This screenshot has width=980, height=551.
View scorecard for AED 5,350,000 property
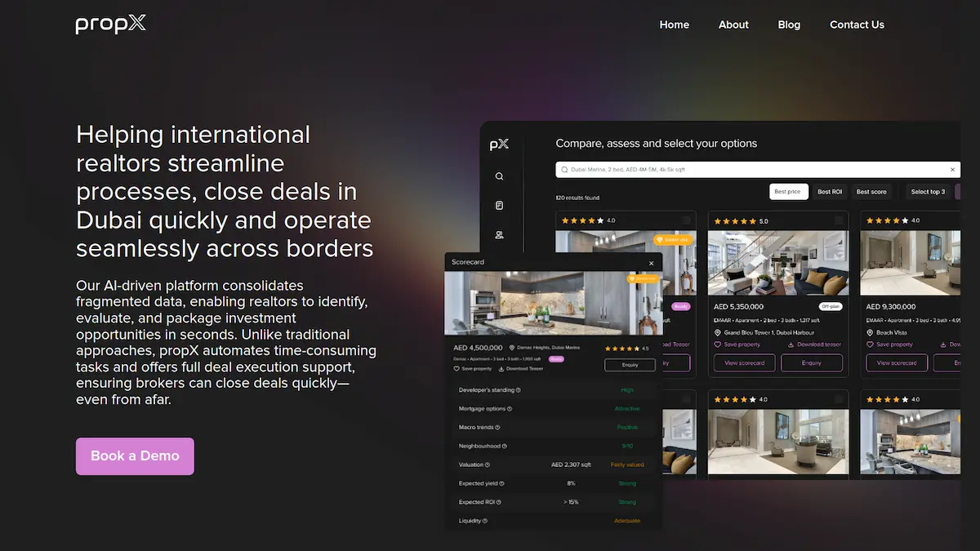[745, 363]
